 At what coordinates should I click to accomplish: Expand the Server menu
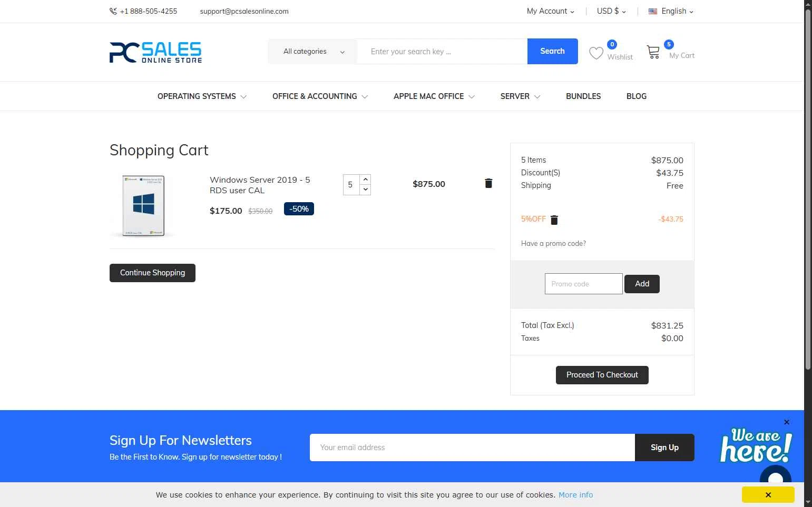tap(520, 96)
